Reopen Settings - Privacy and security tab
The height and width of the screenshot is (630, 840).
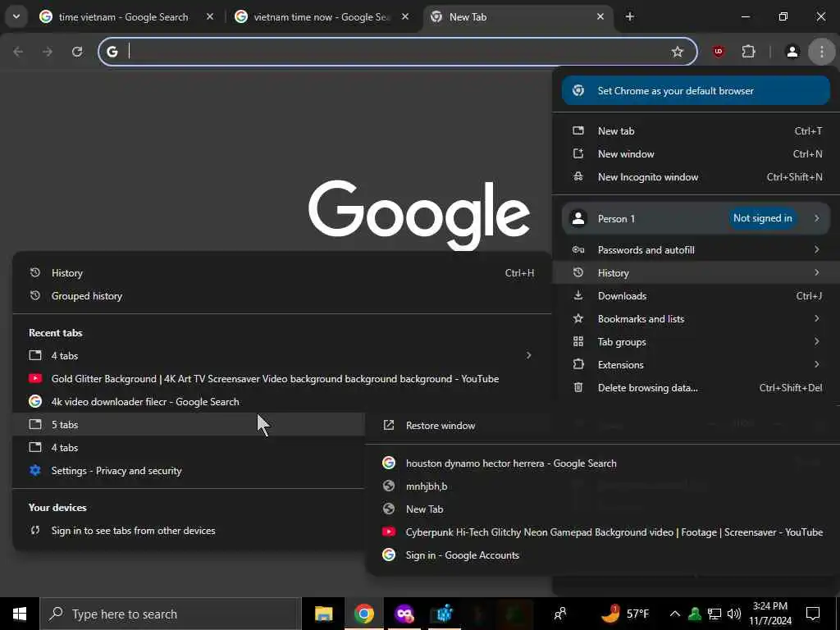(189, 471)
